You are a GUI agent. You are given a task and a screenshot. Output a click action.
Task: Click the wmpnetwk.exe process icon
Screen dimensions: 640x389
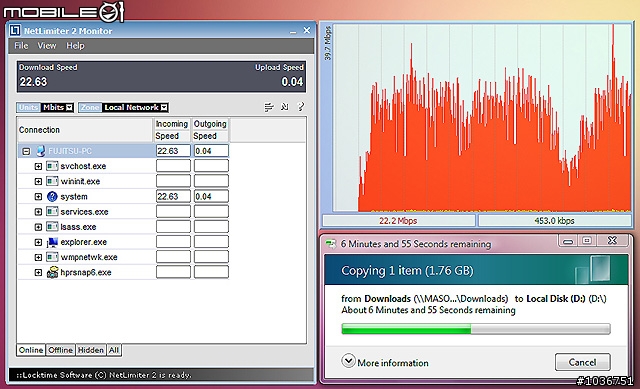coord(52,257)
